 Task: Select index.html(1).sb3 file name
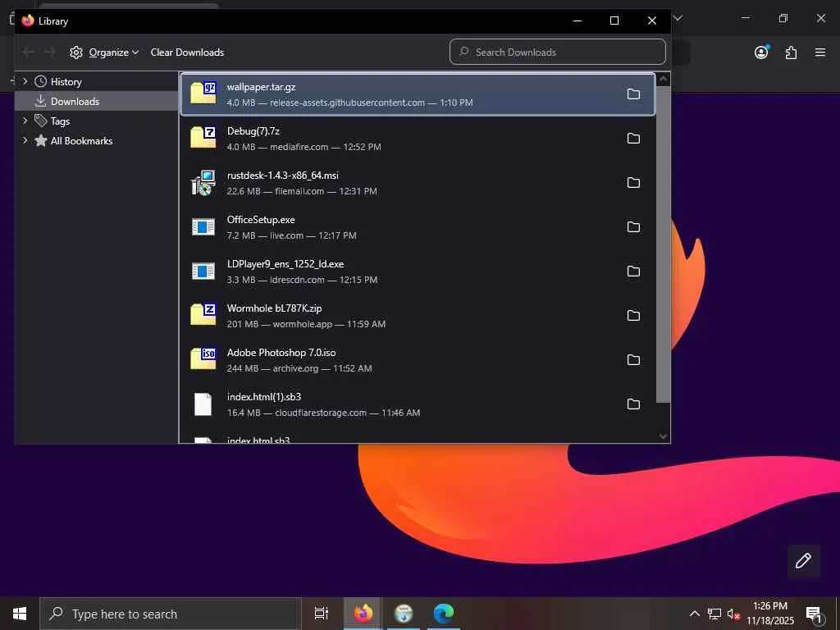[x=263, y=397]
